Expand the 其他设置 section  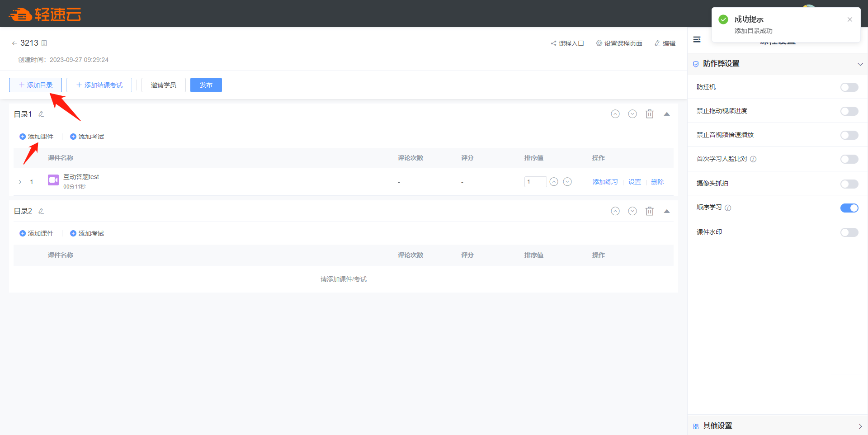coord(860,426)
